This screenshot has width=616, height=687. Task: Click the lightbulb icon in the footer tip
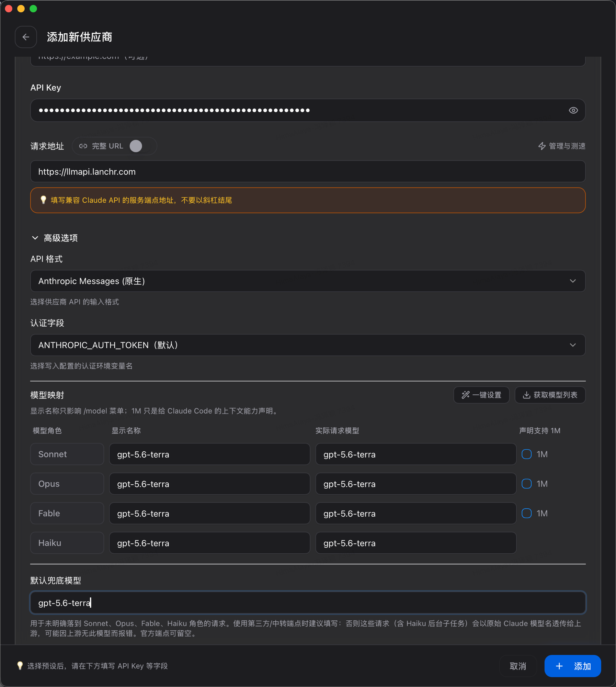pyautogui.click(x=20, y=666)
